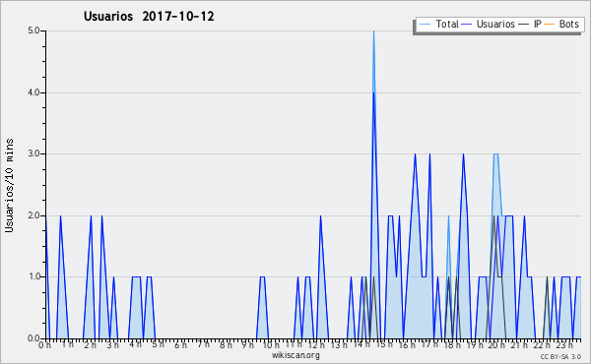Click the 'IP' legend entry
Image resolution: width=591 pixels, height=364 pixels.
538,24
